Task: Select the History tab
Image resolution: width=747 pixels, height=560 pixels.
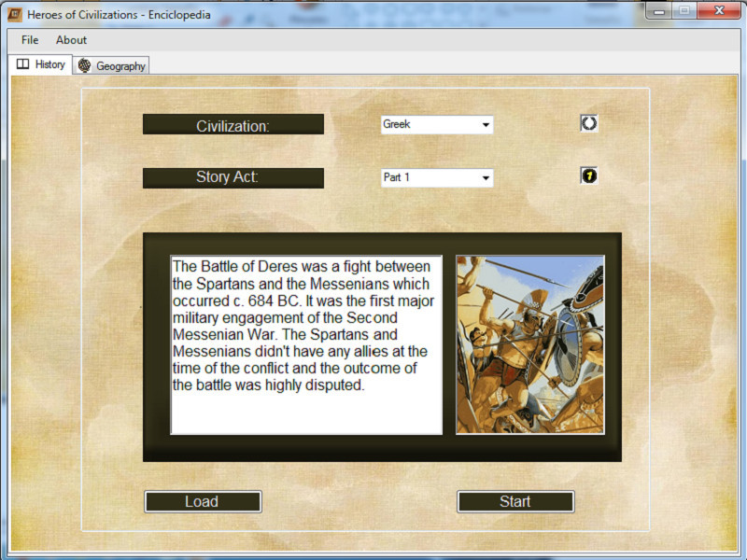Action: [x=41, y=64]
